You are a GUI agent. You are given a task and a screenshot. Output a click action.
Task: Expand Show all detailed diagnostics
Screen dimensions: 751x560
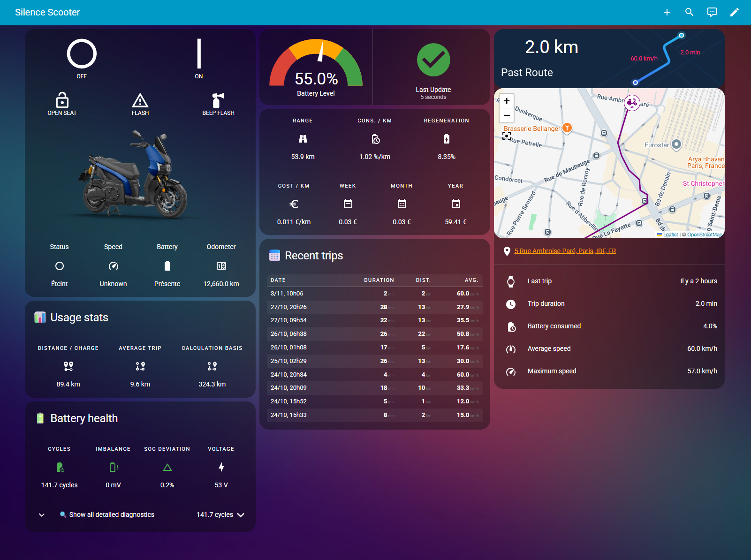112,515
